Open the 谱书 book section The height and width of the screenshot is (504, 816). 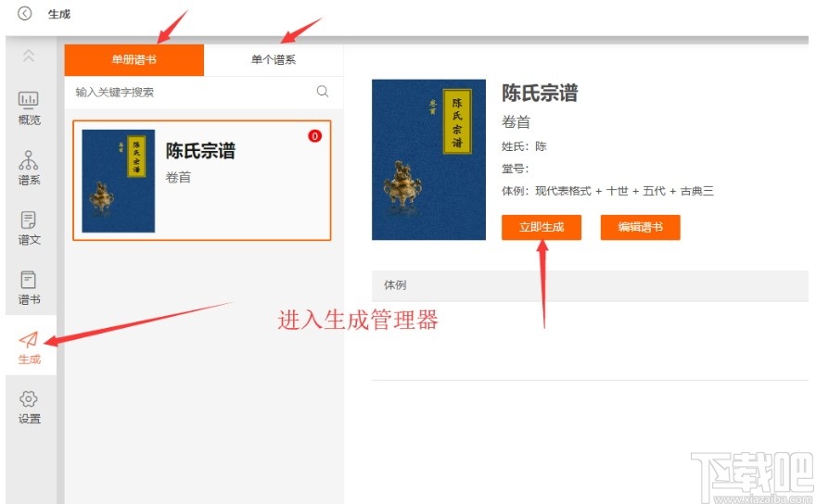(x=29, y=287)
